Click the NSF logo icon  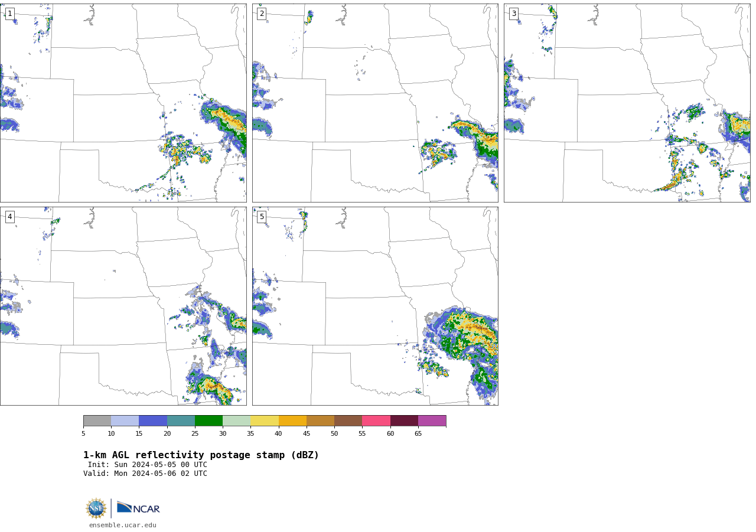pyautogui.click(x=96, y=508)
